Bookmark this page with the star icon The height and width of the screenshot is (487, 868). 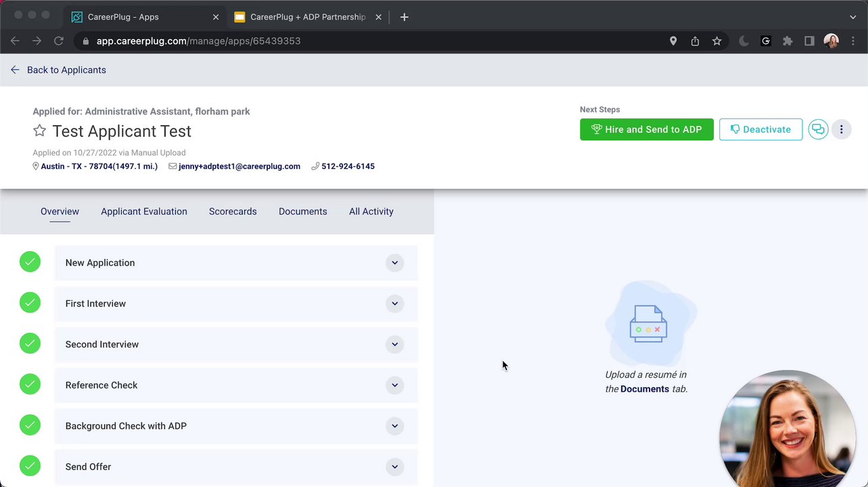tap(716, 41)
